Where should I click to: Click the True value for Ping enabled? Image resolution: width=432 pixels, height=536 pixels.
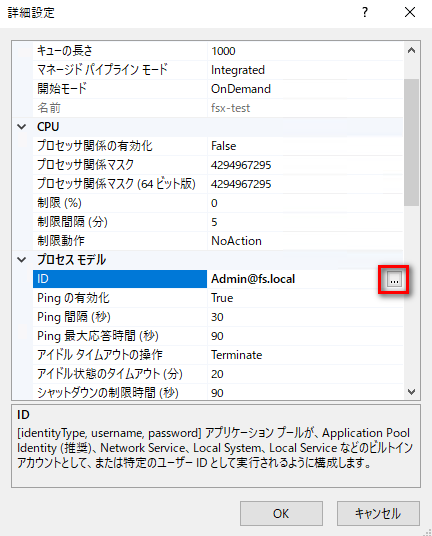click(222, 298)
